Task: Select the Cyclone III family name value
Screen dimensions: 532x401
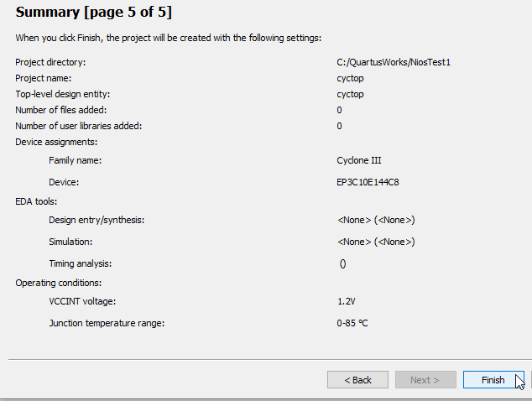Action: [x=359, y=160]
